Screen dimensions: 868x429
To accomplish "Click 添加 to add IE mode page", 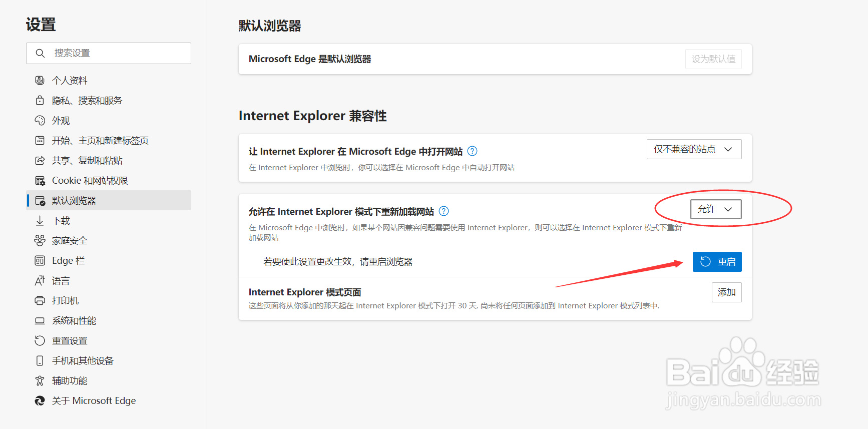I will coord(726,292).
